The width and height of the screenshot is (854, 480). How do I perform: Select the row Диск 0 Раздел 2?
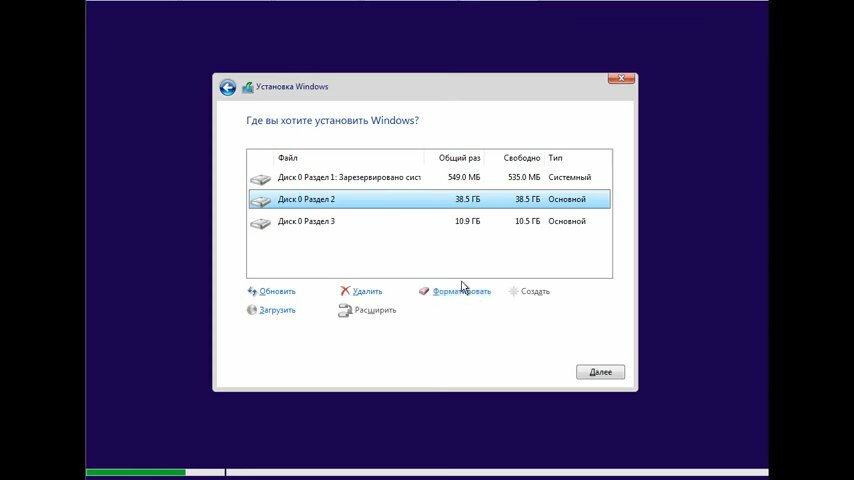pyautogui.click(x=429, y=199)
